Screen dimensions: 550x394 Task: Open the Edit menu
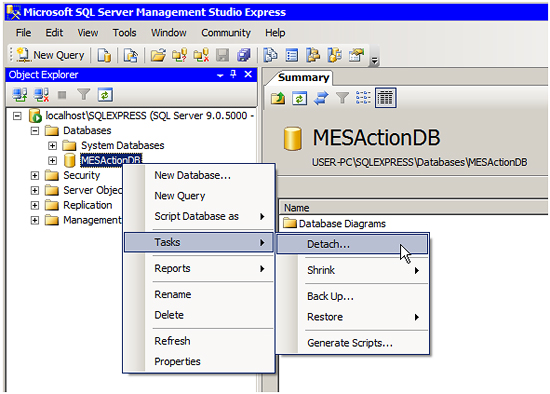(54, 33)
